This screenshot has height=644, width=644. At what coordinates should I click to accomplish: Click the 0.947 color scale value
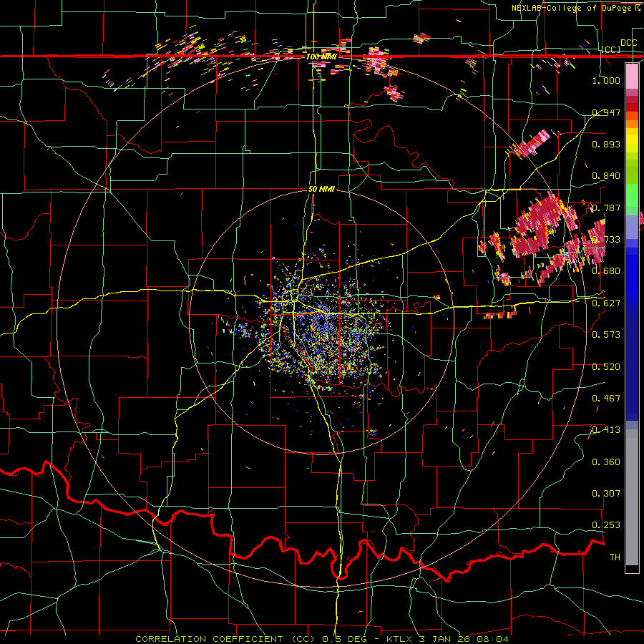[x=606, y=112]
